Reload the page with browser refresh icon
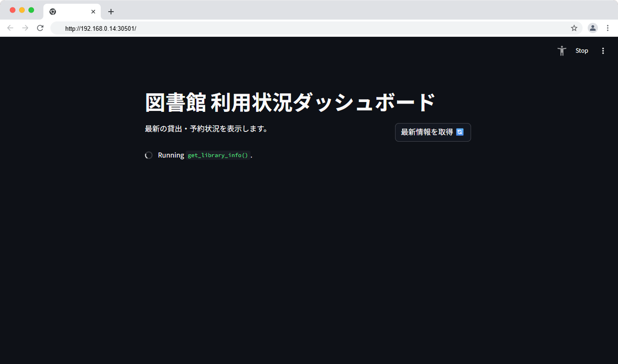This screenshot has width=618, height=364. [x=40, y=28]
